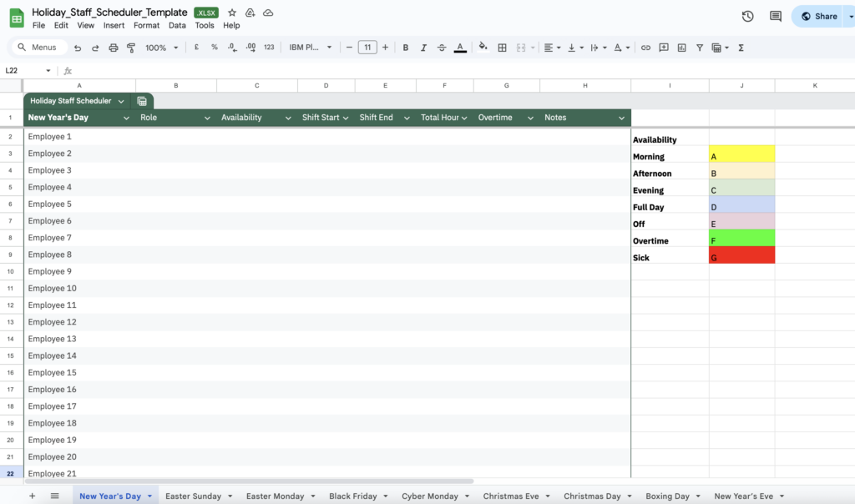The height and width of the screenshot is (504, 855).
Task: Open the comments icon near Share
Action: click(x=776, y=16)
